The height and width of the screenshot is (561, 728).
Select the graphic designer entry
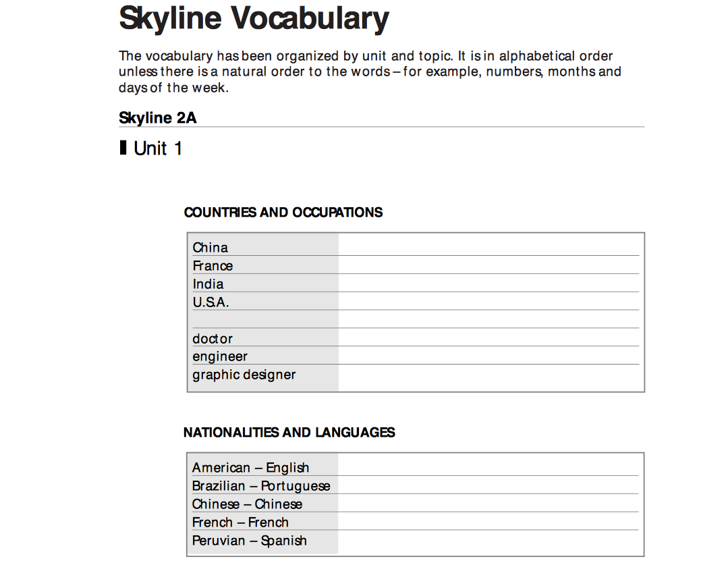(x=244, y=375)
